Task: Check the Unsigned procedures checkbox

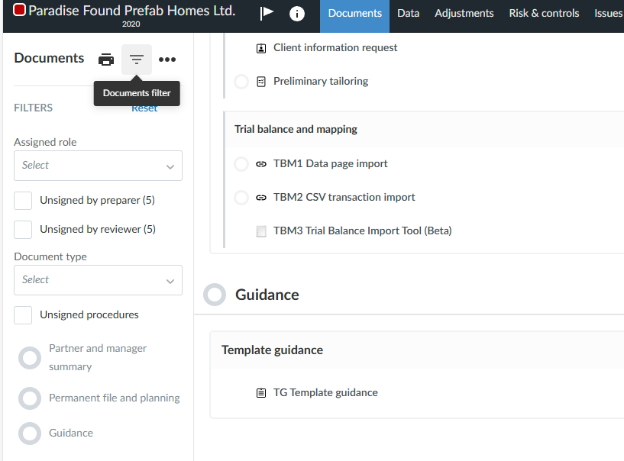Action: (x=23, y=315)
